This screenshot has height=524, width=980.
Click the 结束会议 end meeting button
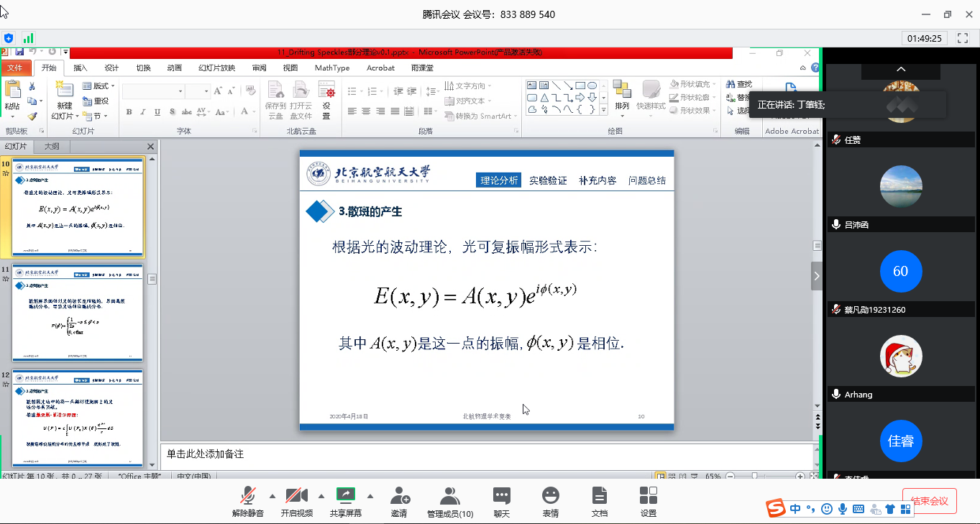tap(929, 501)
